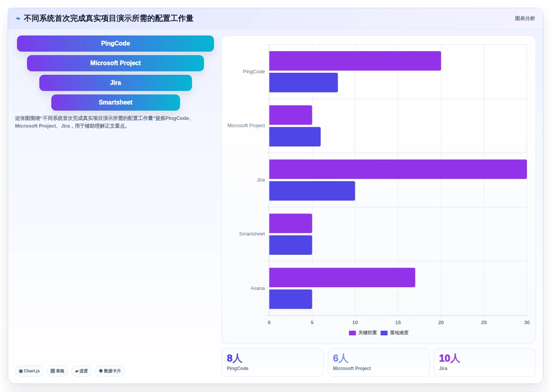Click the purple Smartsheet bar
The height and width of the screenshot is (392, 551).
(291, 223)
